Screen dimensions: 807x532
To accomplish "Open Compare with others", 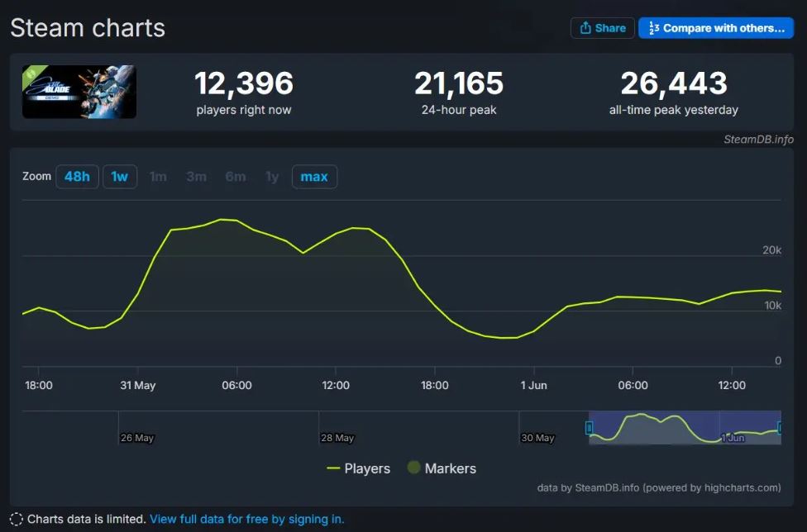I will (716, 28).
